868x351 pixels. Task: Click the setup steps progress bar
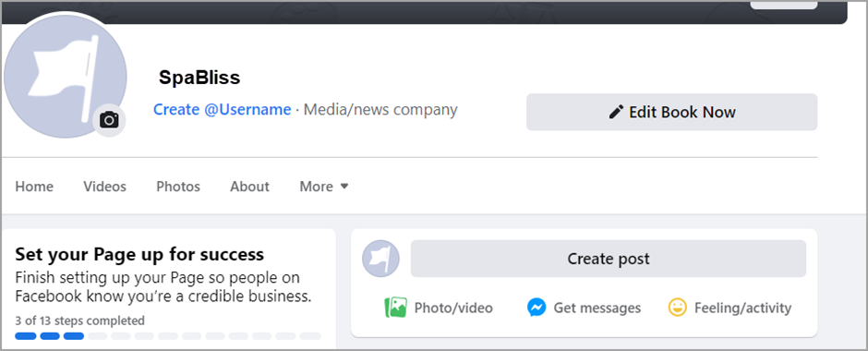(x=168, y=336)
